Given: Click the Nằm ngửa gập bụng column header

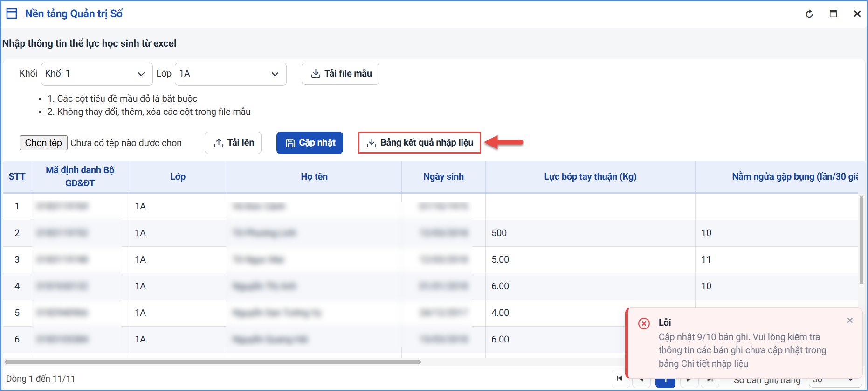Looking at the screenshot, I should coord(777,176).
